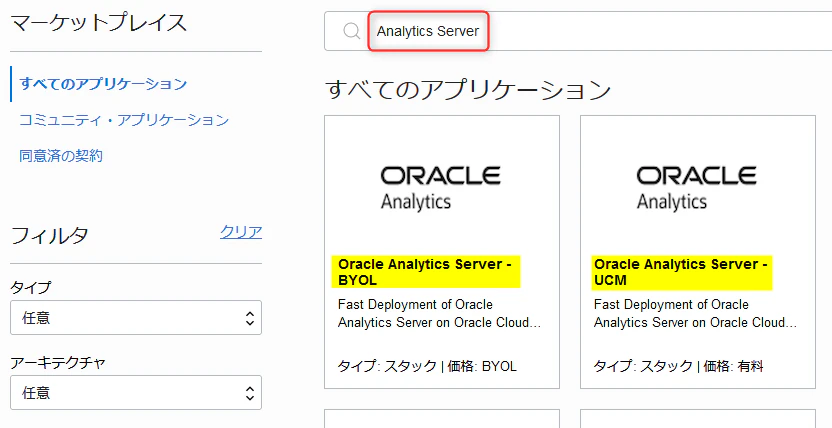Open Oracle Analytics Server - UCM title
The width and height of the screenshot is (832, 428).
tap(681, 272)
